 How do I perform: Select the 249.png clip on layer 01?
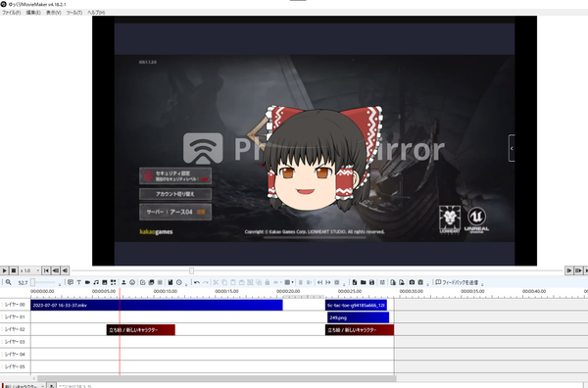pos(358,317)
